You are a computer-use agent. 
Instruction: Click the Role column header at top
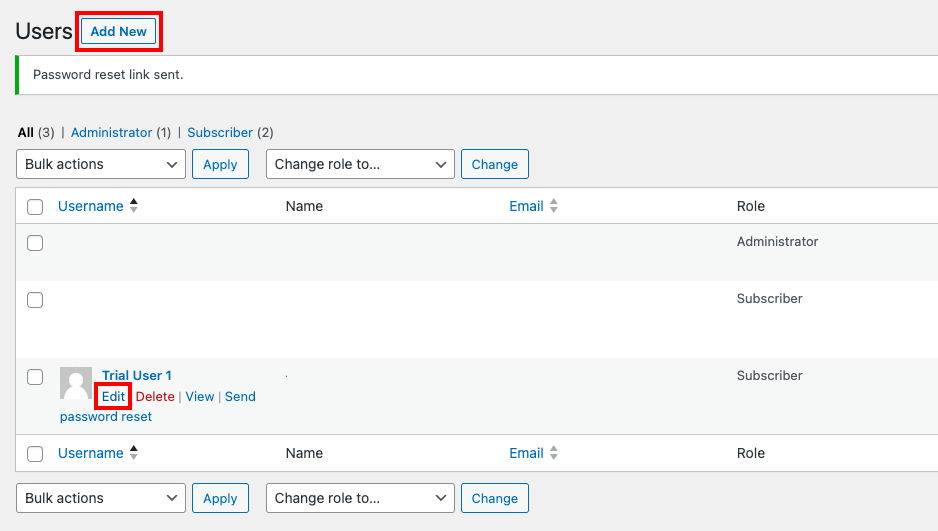click(751, 206)
